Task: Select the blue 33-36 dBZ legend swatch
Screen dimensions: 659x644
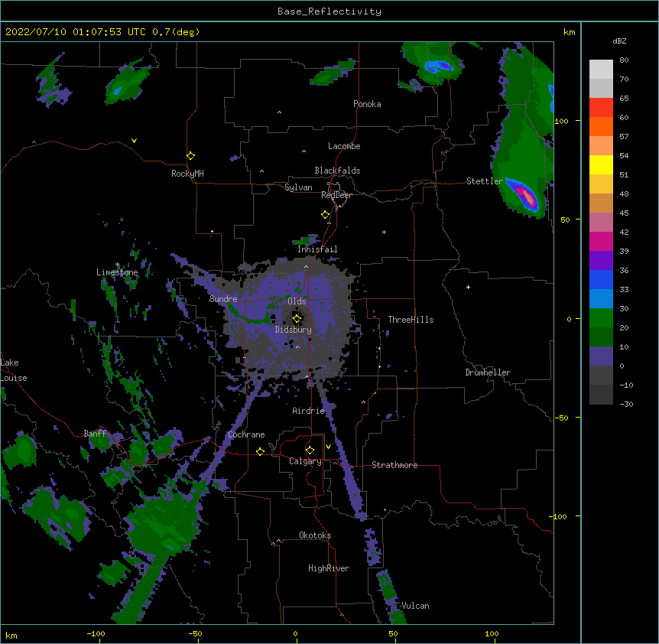Action: [601, 279]
